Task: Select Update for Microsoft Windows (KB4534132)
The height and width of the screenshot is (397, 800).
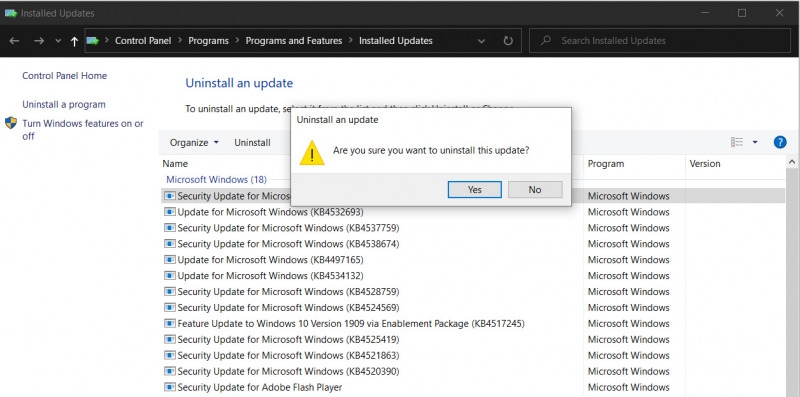Action: [x=473, y=276]
